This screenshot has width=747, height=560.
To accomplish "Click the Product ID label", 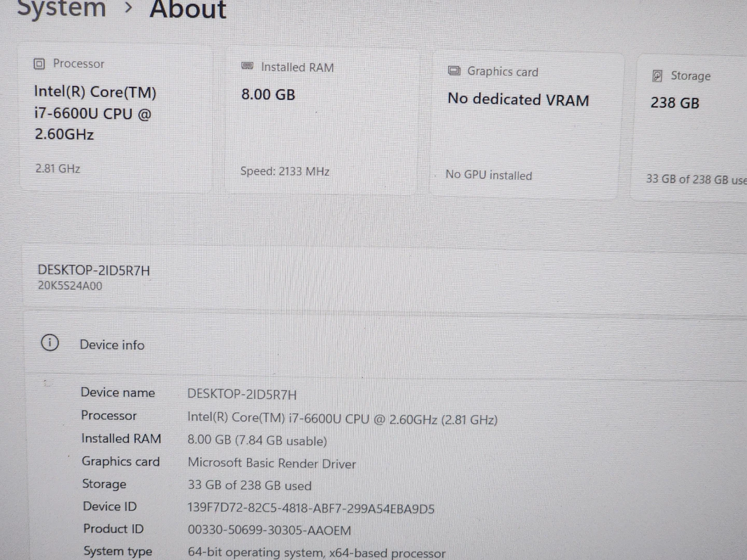I will pyautogui.click(x=114, y=529).
